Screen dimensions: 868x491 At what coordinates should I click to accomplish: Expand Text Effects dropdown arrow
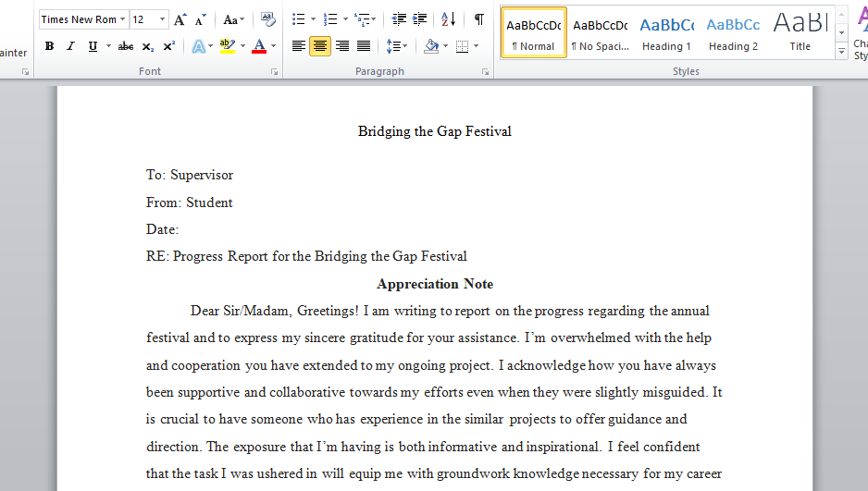(210, 46)
